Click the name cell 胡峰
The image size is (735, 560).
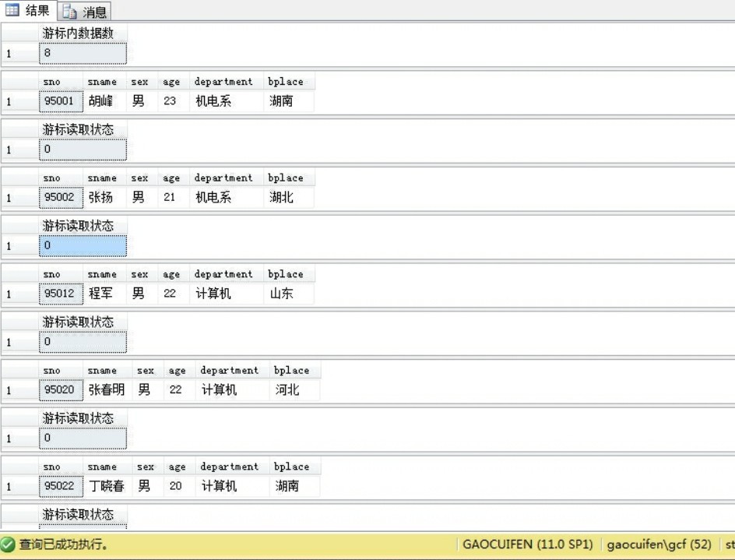(104, 101)
